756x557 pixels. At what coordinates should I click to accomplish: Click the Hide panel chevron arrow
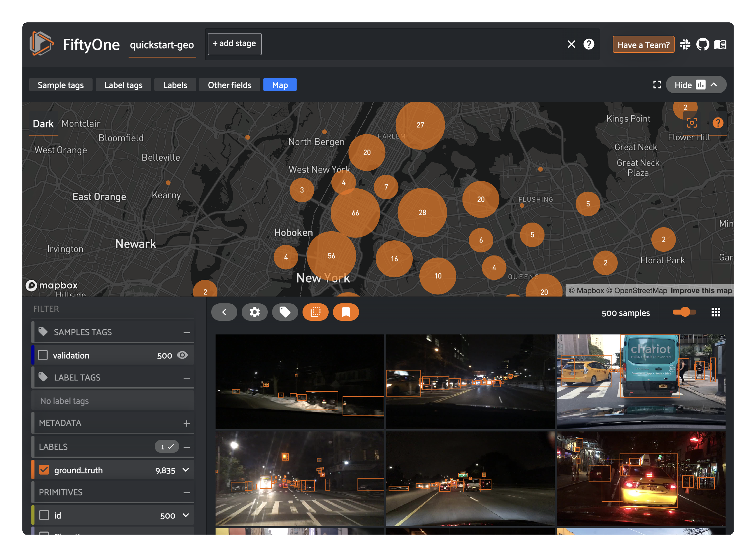tap(713, 85)
